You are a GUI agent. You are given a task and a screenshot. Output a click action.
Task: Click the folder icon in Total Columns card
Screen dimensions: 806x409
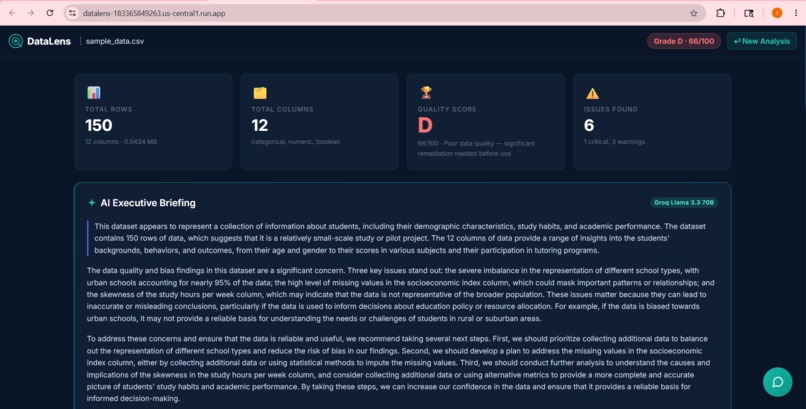tap(260, 93)
